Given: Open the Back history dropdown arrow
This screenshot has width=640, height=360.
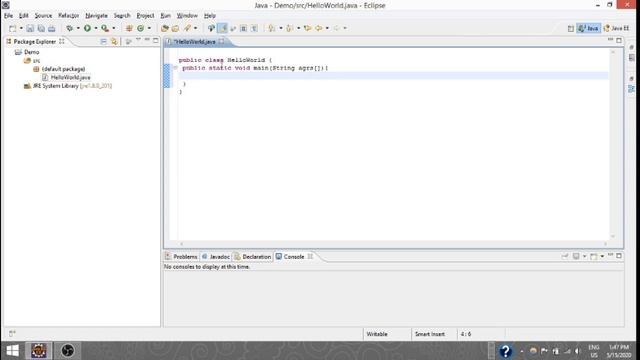Looking at the screenshot, I should tap(327, 28).
